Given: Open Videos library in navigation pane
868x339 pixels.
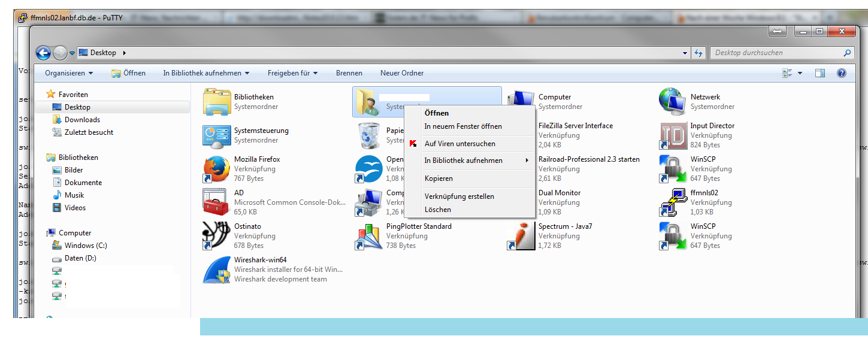Looking at the screenshot, I should tap(69, 208).
